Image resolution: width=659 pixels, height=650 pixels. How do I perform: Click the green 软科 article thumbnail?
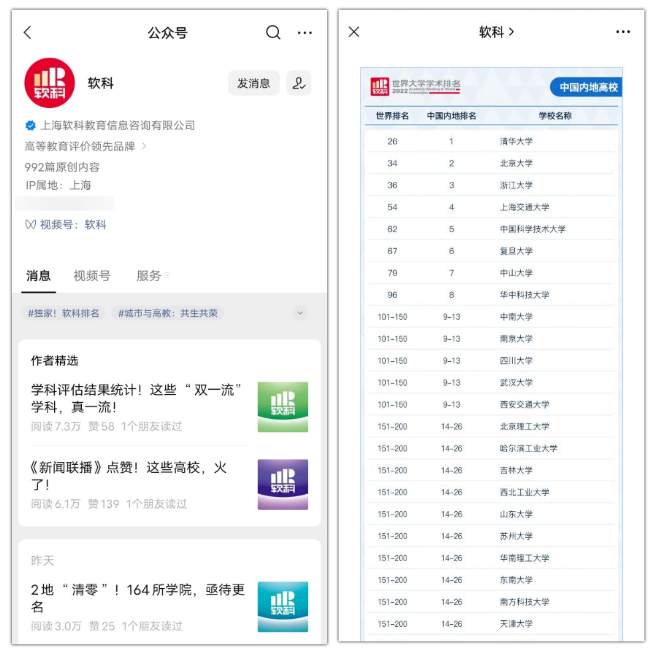tap(283, 407)
